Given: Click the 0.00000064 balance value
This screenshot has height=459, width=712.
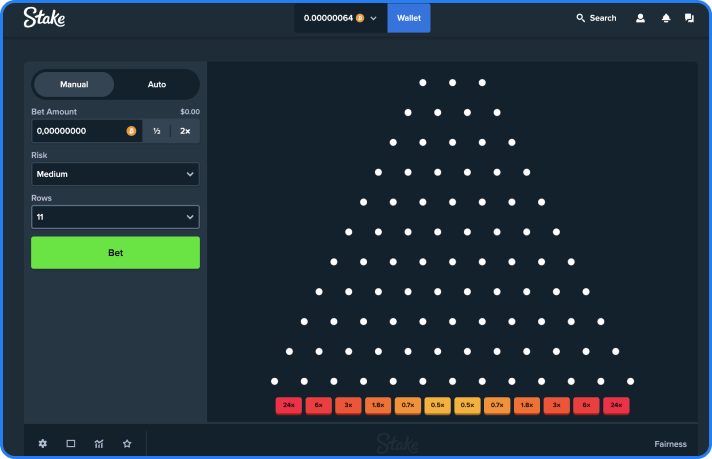Looking at the screenshot, I should click(328, 18).
